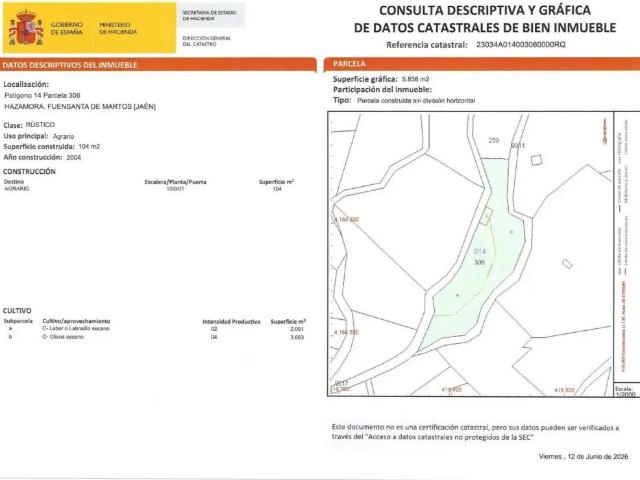Click the "SECRETARÍA DE ESTADO DE HACIENDA" text
The width and height of the screenshot is (640, 480).
click(x=209, y=16)
